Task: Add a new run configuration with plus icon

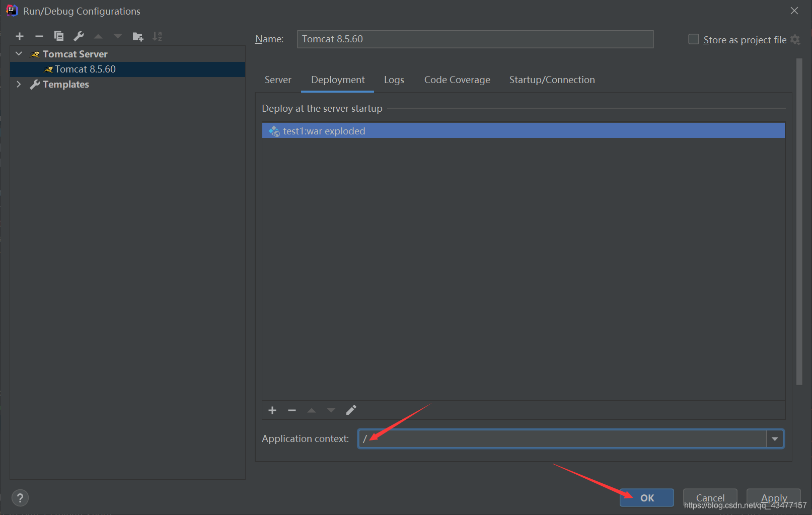Action: [20, 36]
